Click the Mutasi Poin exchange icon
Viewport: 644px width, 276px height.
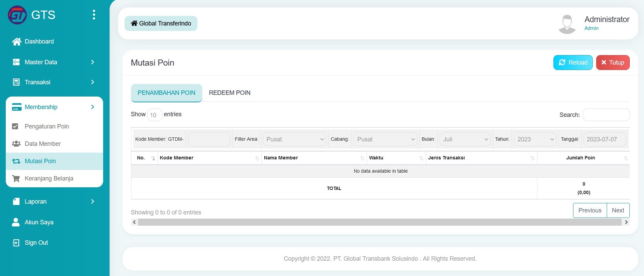click(16, 161)
